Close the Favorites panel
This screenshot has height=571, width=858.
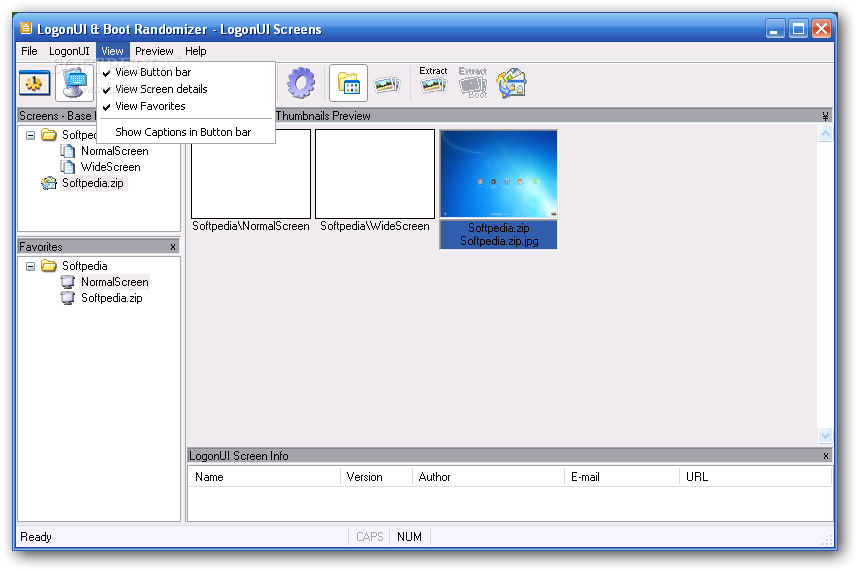[173, 247]
